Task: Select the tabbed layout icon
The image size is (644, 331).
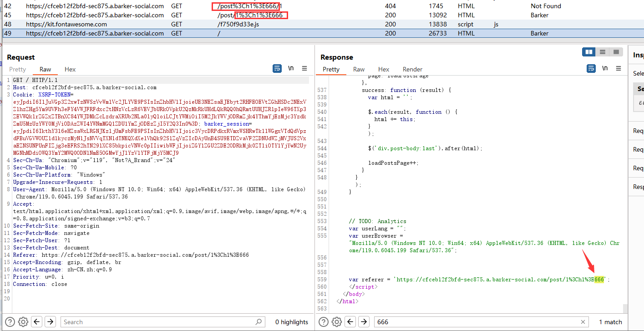Action: [616, 52]
